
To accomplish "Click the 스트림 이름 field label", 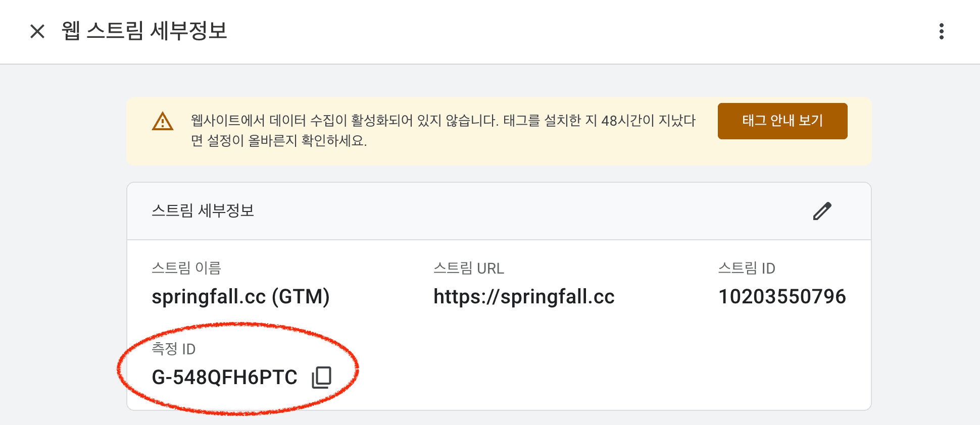I will (186, 268).
